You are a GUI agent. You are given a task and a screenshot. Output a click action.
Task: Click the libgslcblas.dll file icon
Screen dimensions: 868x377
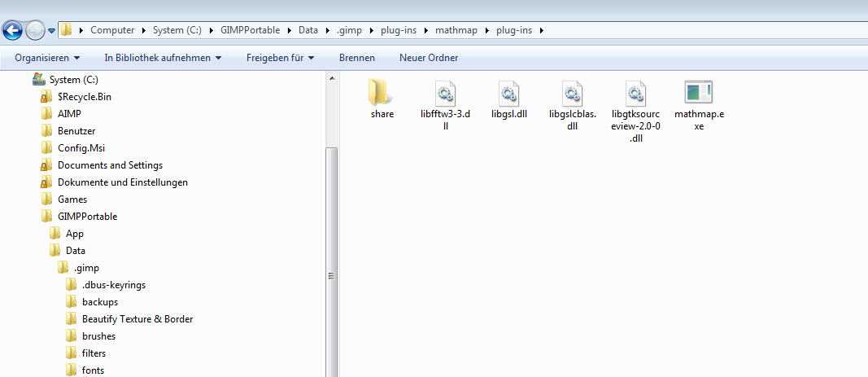tap(572, 94)
